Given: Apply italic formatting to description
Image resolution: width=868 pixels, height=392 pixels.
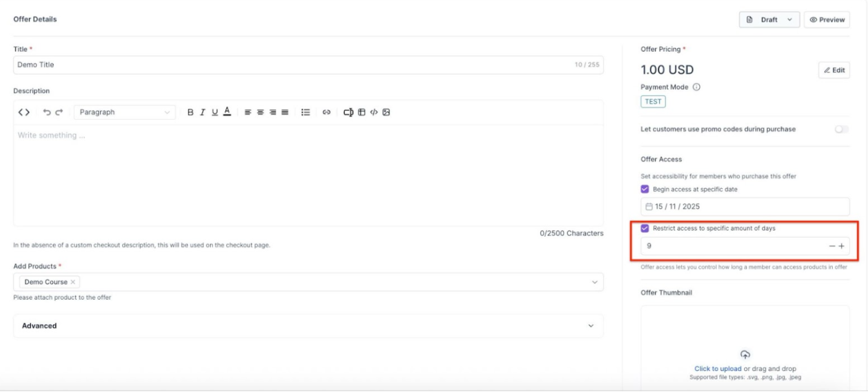Looking at the screenshot, I should 203,112.
